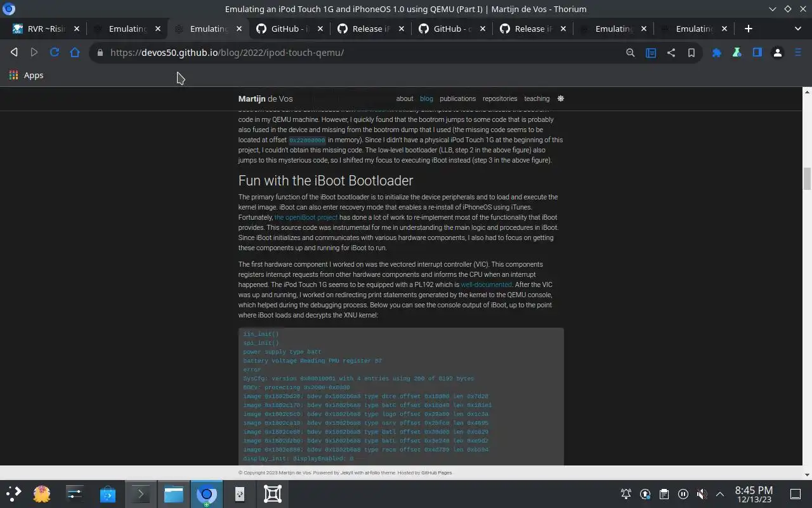Viewport: 812px width, 508px height.
Task: Close the 'GitHub - i' tab
Action: pyautogui.click(x=320, y=29)
